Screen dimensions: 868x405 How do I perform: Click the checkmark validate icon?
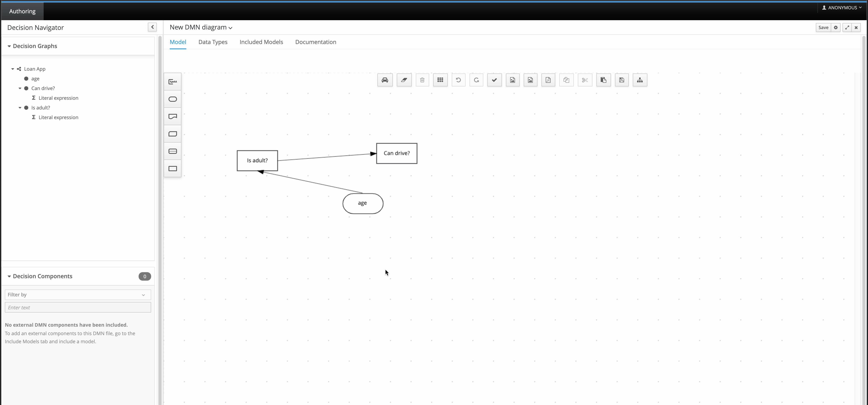click(494, 80)
